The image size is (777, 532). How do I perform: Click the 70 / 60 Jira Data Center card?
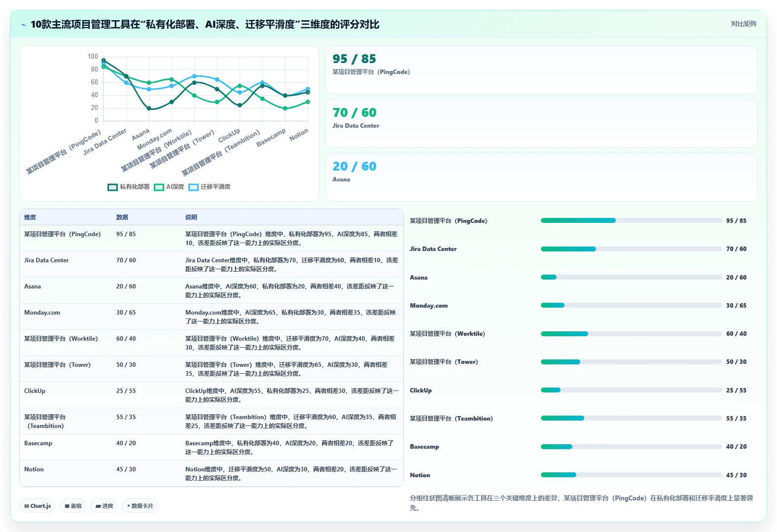pos(541,124)
